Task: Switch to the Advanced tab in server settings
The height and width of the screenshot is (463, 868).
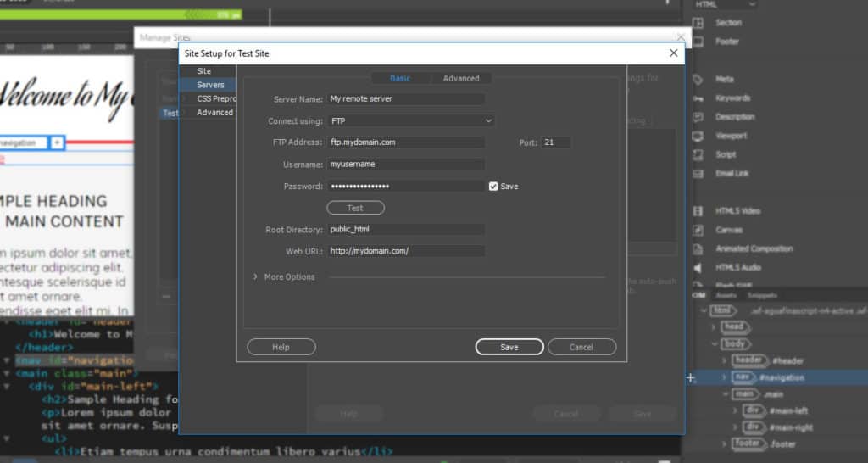Action: click(461, 78)
